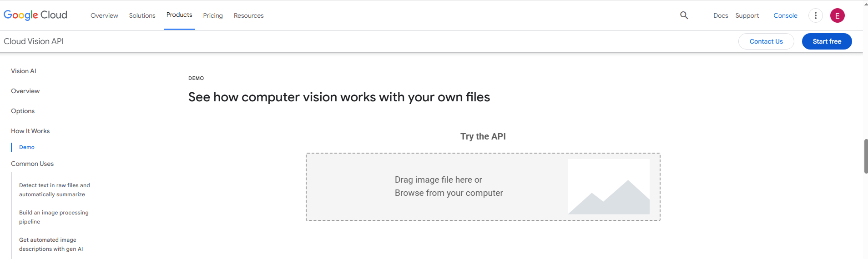868x259 pixels.
Task: Open the three-dot more options menu
Action: 815,15
